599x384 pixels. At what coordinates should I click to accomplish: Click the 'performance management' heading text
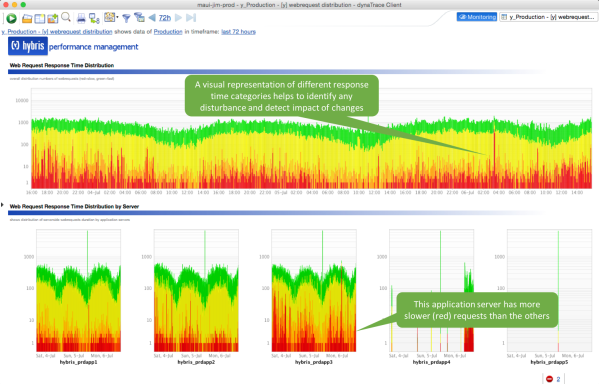coord(94,47)
